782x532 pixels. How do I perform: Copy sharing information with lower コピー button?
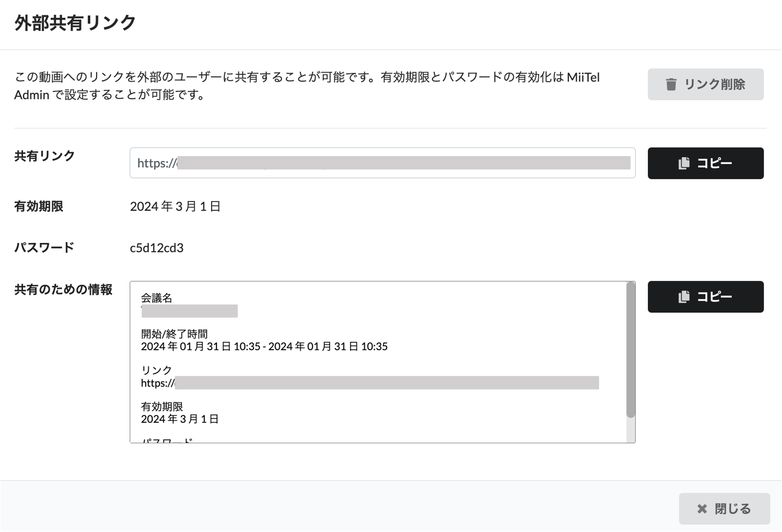click(706, 297)
